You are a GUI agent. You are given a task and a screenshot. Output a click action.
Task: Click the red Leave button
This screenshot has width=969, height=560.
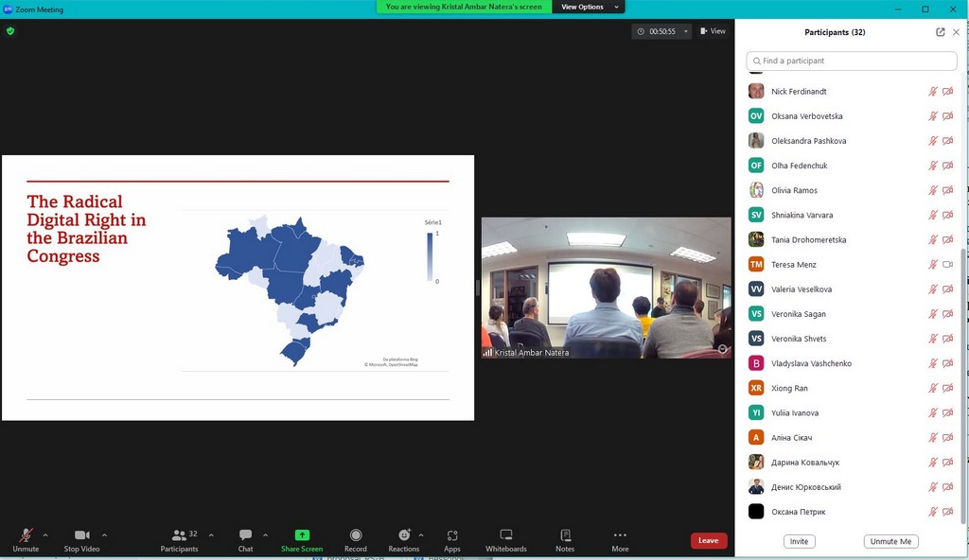[x=709, y=541]
